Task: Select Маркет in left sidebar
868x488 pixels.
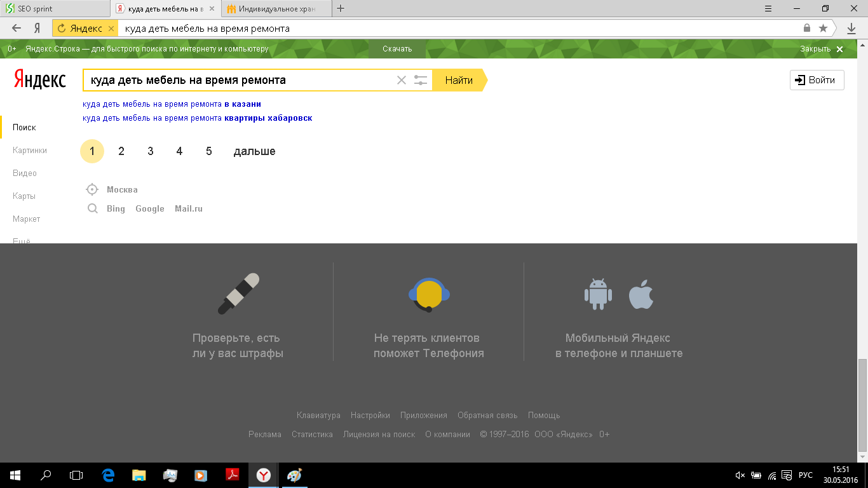Action: (x=27, y=219)
